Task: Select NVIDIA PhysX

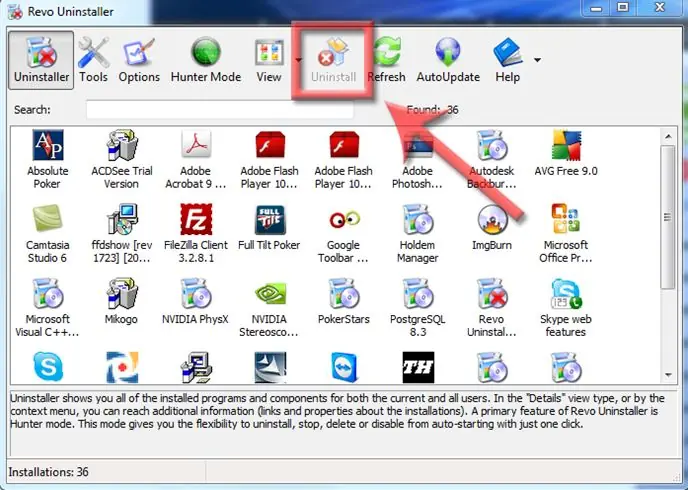Action: 196,301
